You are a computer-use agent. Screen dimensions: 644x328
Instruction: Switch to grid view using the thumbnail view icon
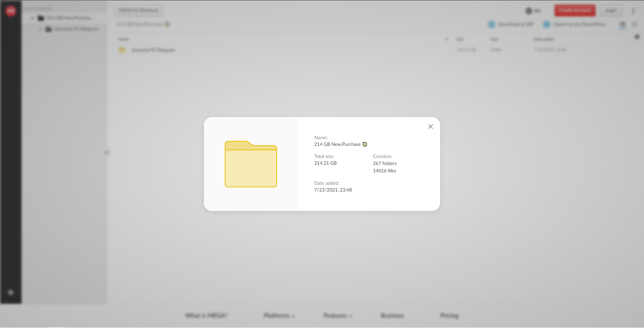pyautogui.click(x=634, y=24)
